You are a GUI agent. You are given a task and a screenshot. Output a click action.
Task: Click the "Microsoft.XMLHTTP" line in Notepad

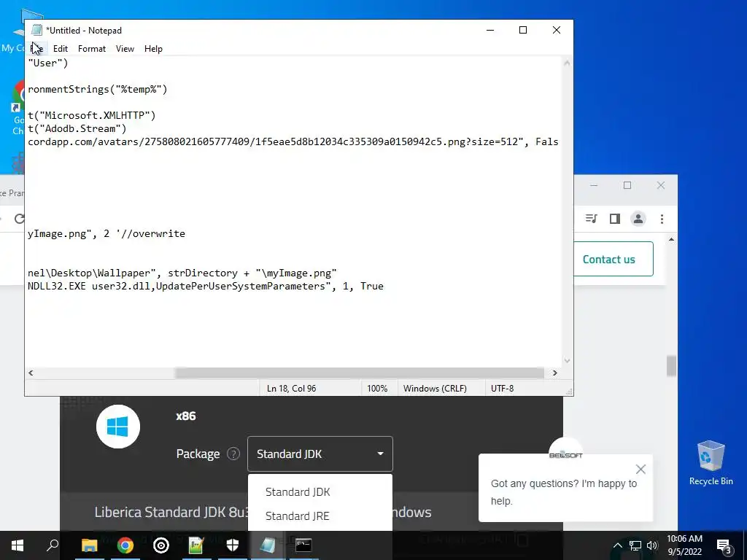tap(91, 115)
